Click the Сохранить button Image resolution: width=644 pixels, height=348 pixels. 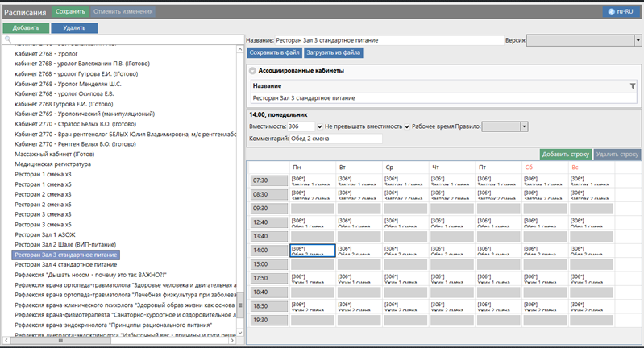70,12
